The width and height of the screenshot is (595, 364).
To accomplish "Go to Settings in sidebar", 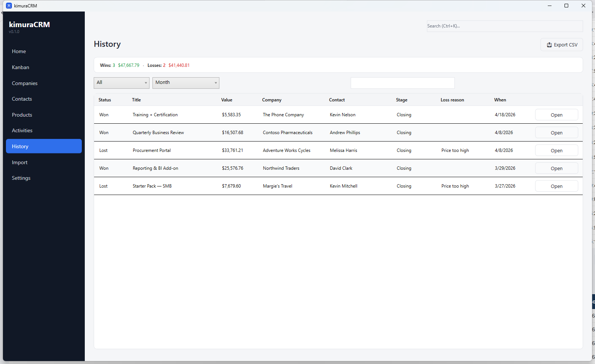I will pyautogui.click(x=21, y=178).
